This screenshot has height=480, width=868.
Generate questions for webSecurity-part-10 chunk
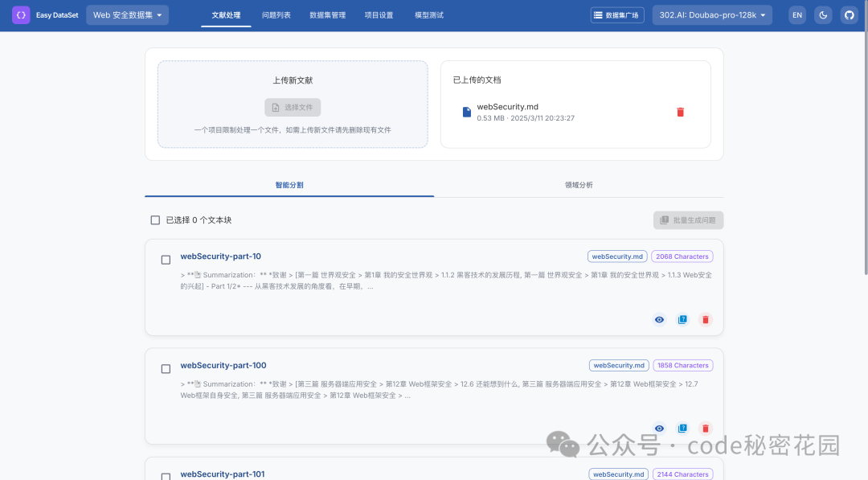[682, 319]
